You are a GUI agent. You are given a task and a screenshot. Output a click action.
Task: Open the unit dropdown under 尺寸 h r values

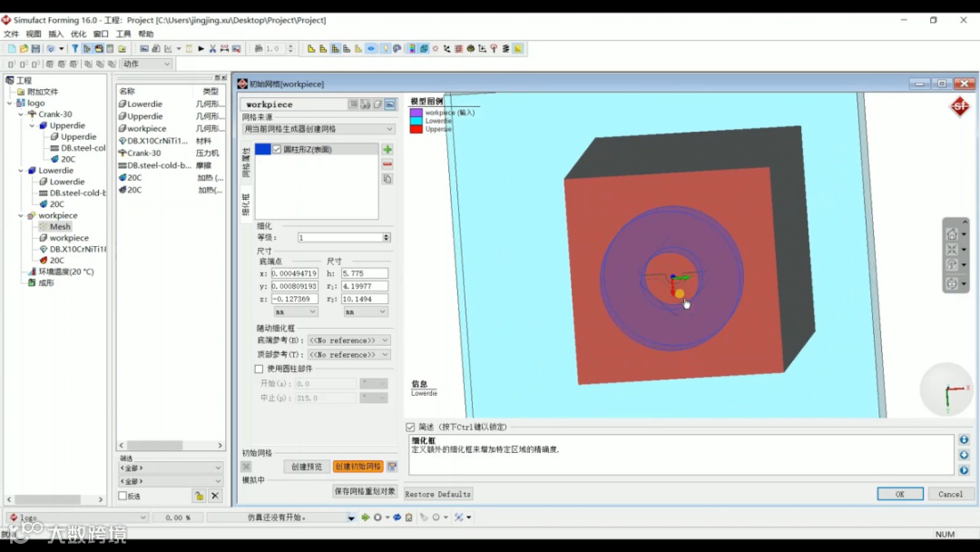point(366,312)
